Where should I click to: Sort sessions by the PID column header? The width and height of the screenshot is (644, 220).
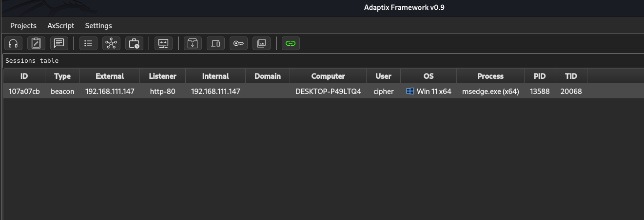(x=539, y=76)
